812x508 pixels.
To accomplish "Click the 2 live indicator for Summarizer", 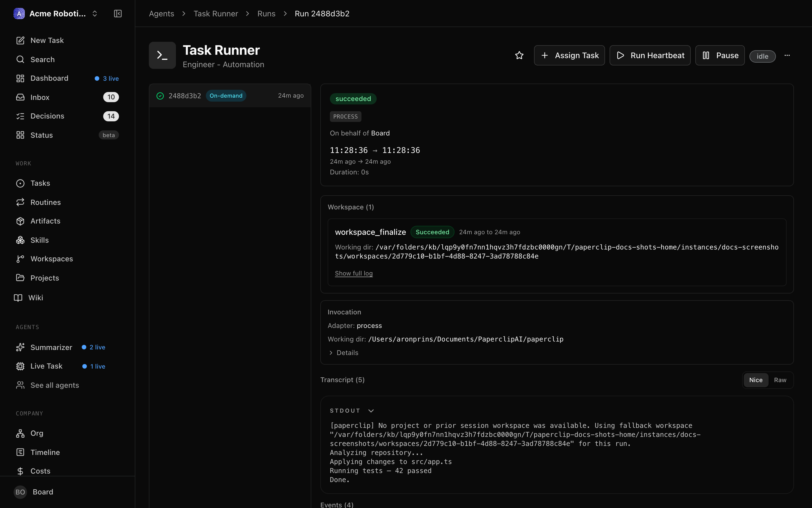I will 93,347.
